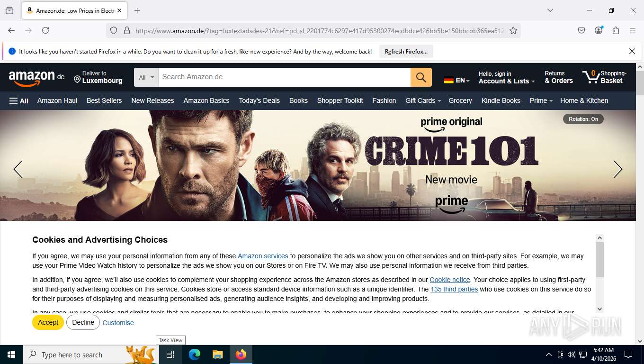Screen dimensions: 644x364
Task: Open the All search category dropdown
Action: (x=146, y=77)
